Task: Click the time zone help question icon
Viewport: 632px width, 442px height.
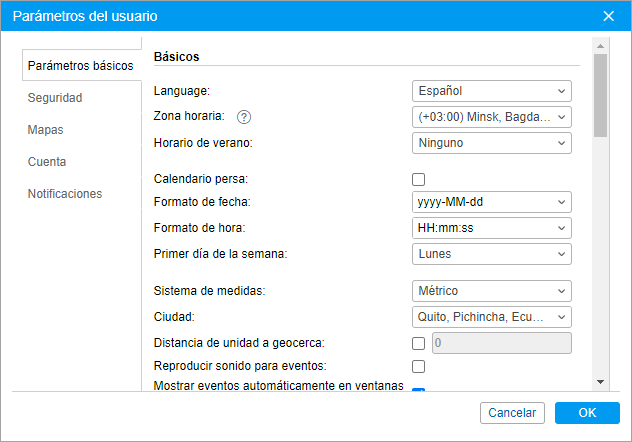Action: point(244,117)
